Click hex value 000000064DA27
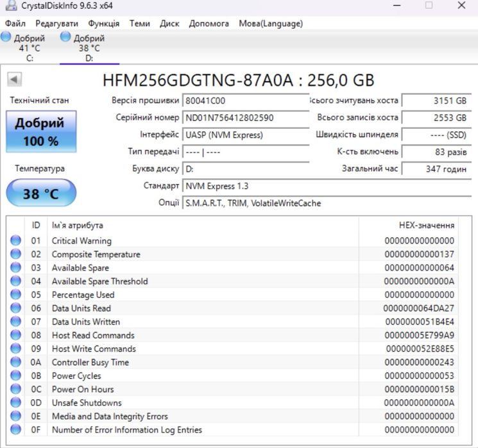Screen dimensions: 478x448 click(x=418, y=308)
